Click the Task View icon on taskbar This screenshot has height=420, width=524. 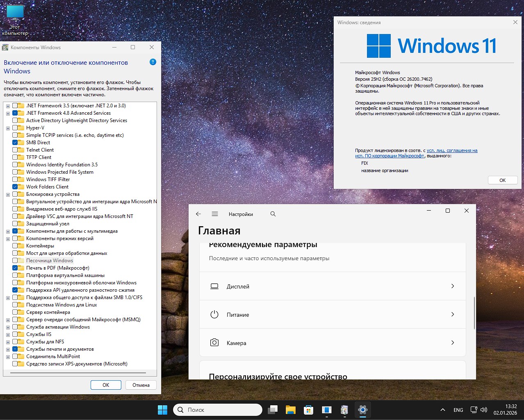tap(273, 409)
